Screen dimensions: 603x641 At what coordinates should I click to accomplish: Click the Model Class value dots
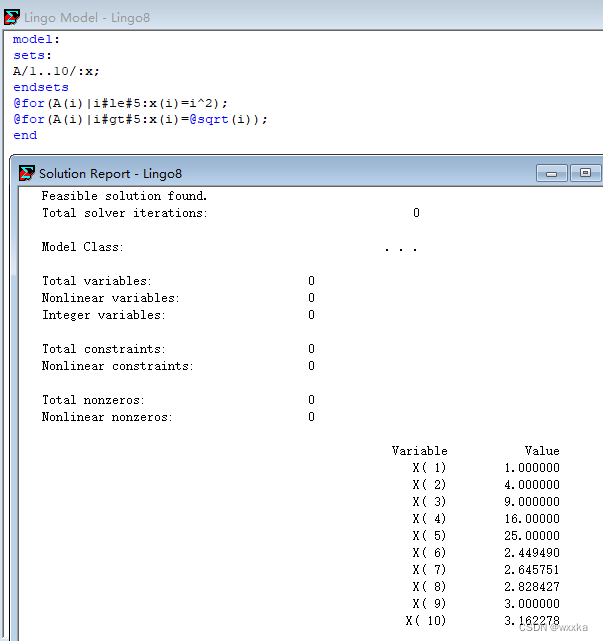pos(401,249)
